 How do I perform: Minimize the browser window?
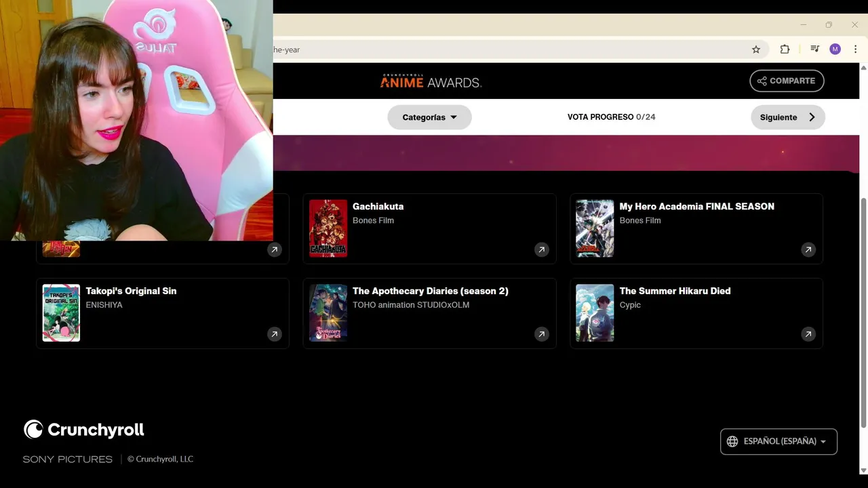pos(803,25)
